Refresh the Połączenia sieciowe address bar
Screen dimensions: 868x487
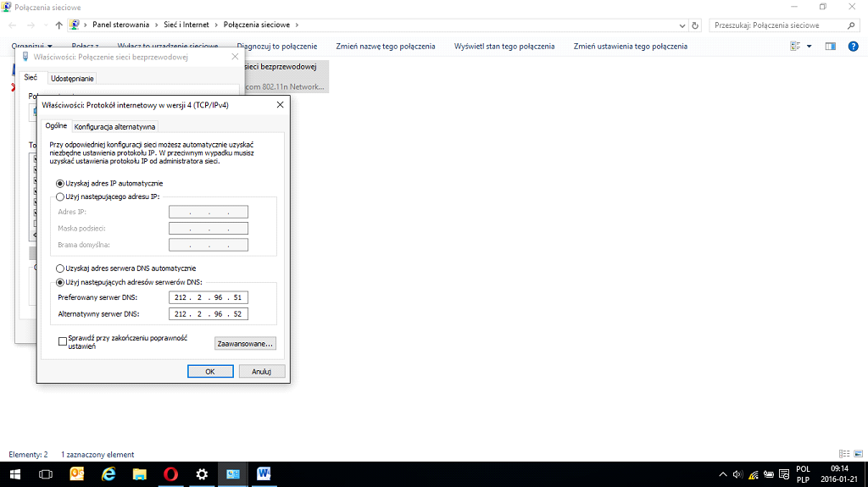(x=695, y=25)
